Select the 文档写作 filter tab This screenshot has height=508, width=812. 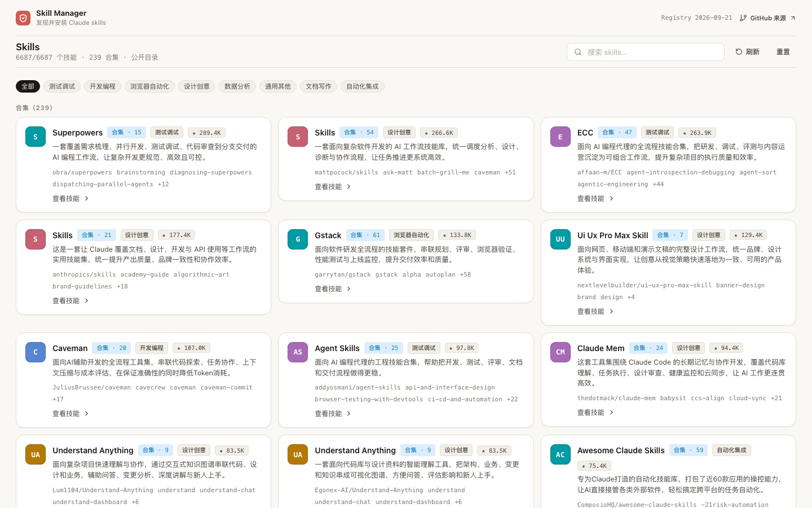pos(319,86)
